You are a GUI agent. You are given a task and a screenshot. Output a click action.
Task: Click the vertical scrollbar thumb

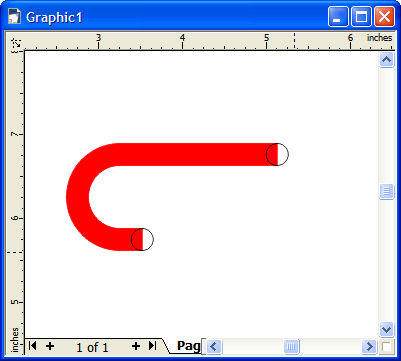pos(386,192)
